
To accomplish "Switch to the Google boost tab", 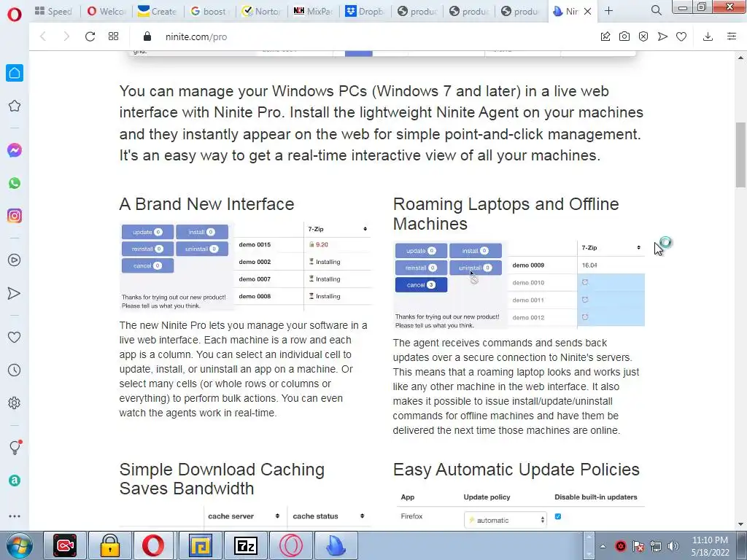I will point(209,11).
